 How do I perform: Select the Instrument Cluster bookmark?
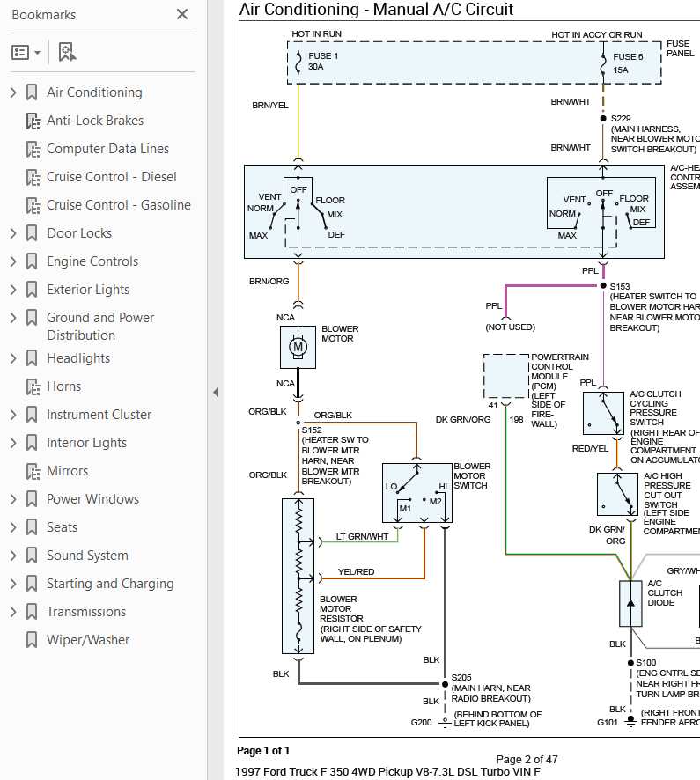99,415
